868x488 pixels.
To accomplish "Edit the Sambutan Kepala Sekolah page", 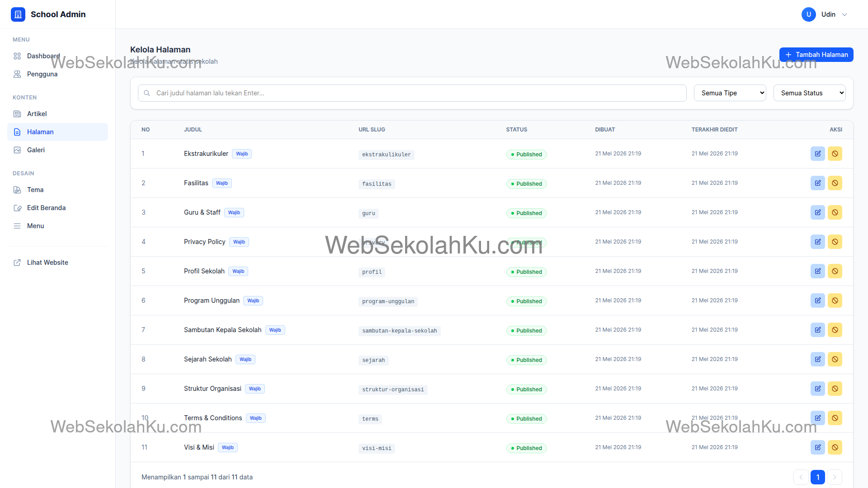I will [x=818, y=330].
